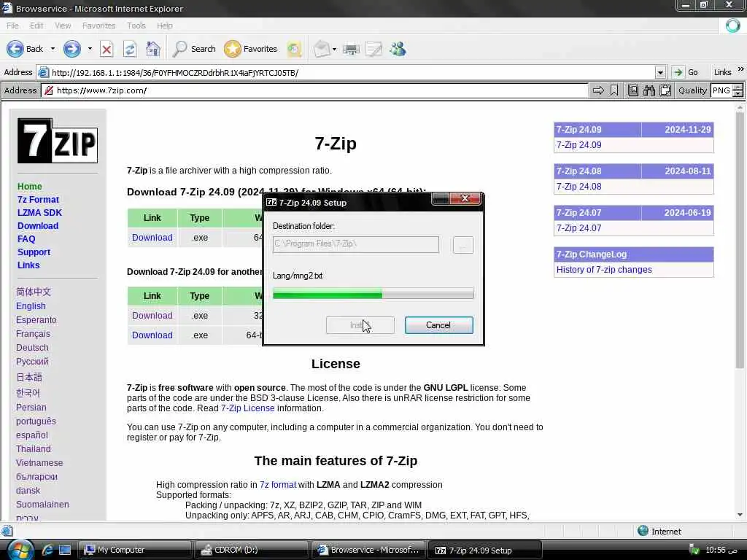
Task: Open the Edit menu
Action: click(36, 26)
